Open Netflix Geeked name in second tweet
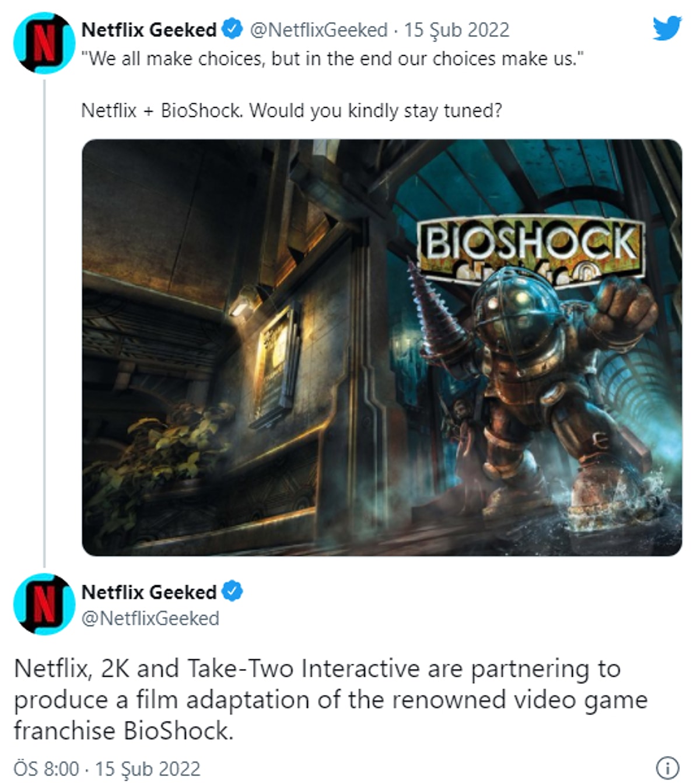The height and width of the screenshot is (783, 700). [149, 592]
